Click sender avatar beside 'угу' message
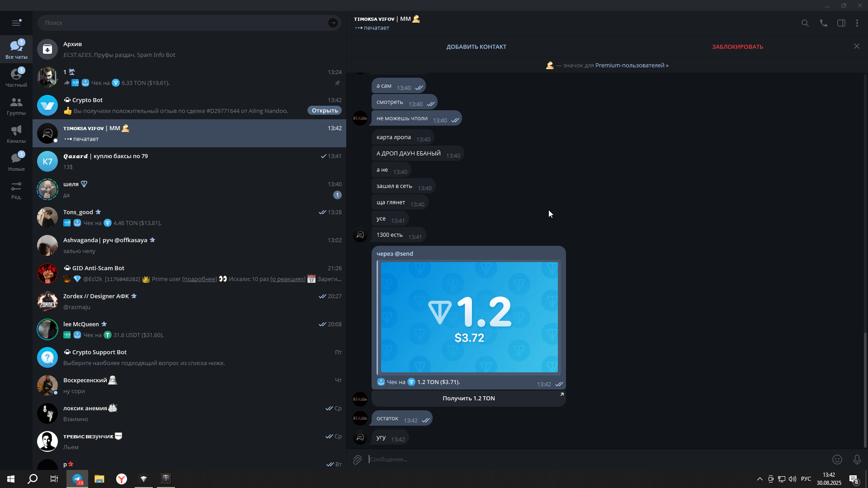The height and width of the screenshot is (488, 868). tap(360, 437)
